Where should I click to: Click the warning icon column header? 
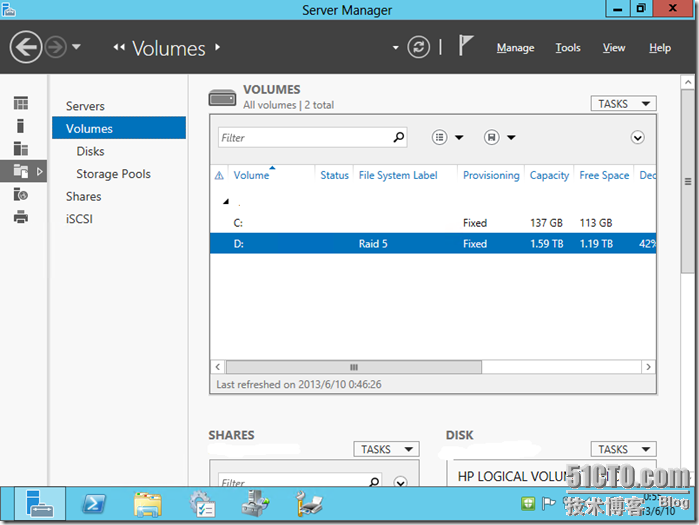coord(219,176)
